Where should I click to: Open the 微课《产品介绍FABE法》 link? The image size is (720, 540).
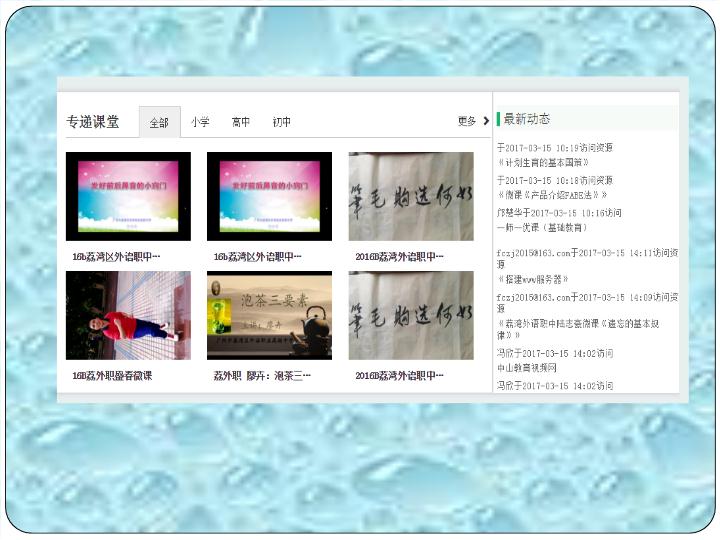(553, 195)
